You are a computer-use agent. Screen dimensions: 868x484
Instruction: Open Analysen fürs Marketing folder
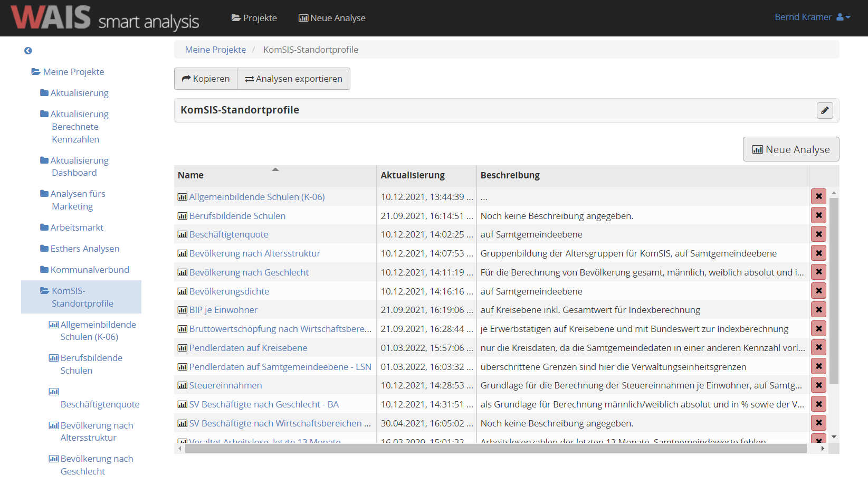pyautogui.click(x=73, y=200)
